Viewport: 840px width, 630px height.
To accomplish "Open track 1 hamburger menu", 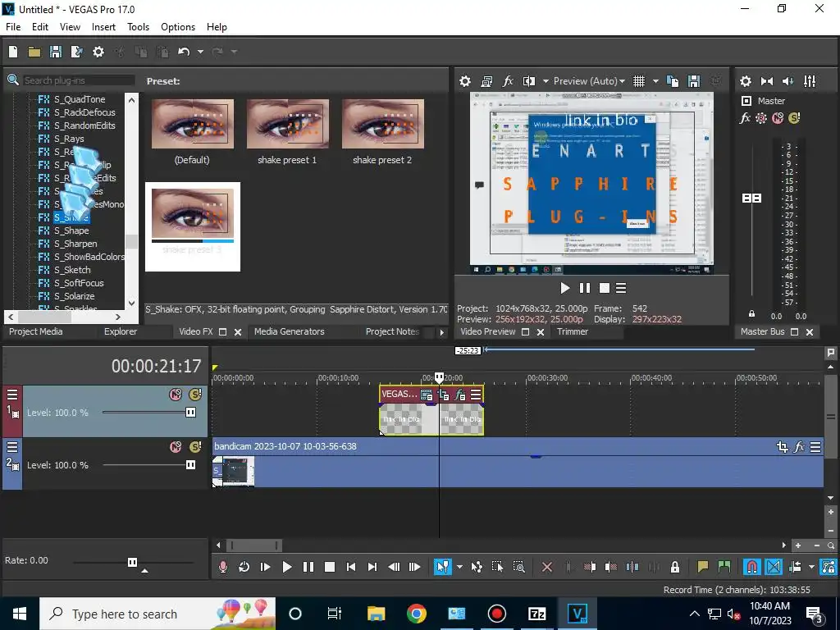I will (x=12, y=395).
